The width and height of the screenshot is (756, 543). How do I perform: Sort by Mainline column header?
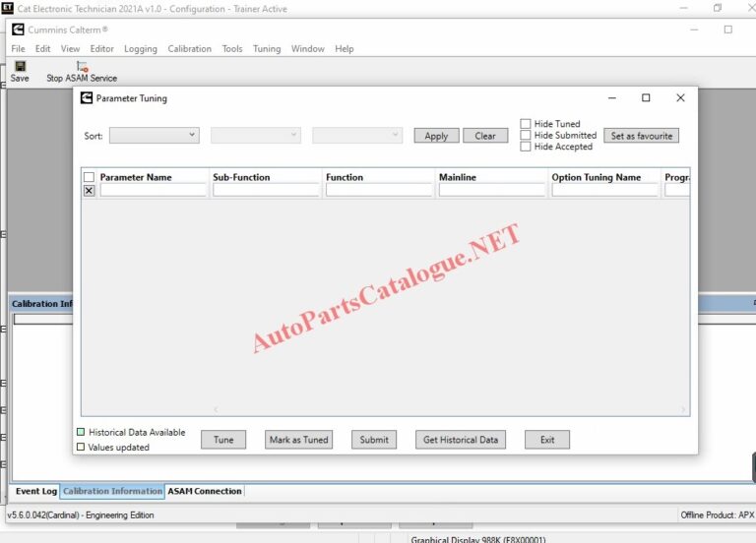click(457, 177)
